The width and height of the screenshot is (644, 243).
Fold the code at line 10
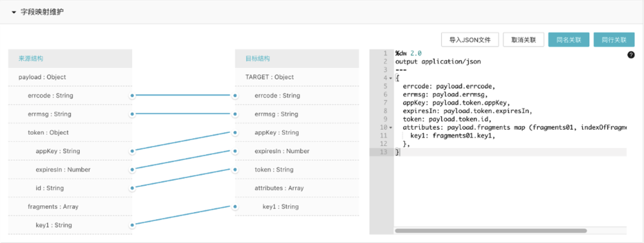pyautogui.click(x=391, y=127)
